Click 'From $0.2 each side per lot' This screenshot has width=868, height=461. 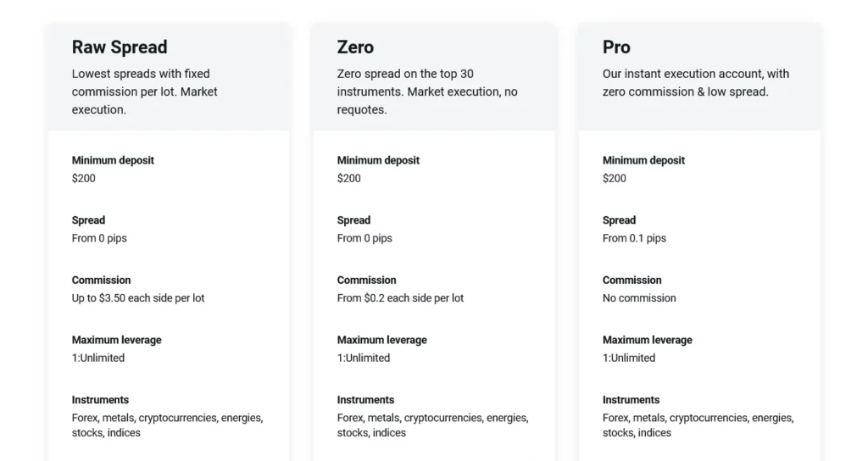point(400,298)
